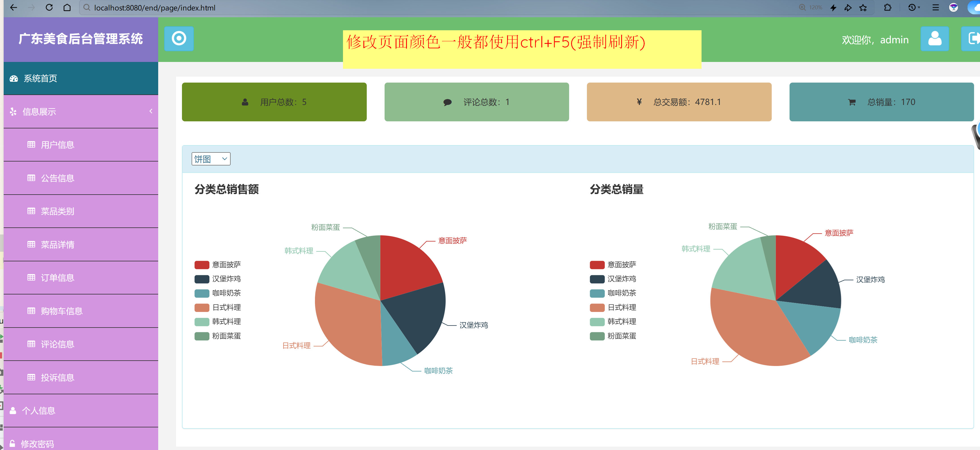This screenshot has height=450, width=980.
Task: Select the circular target logo in navbar
Action: [x=179, y=38]
